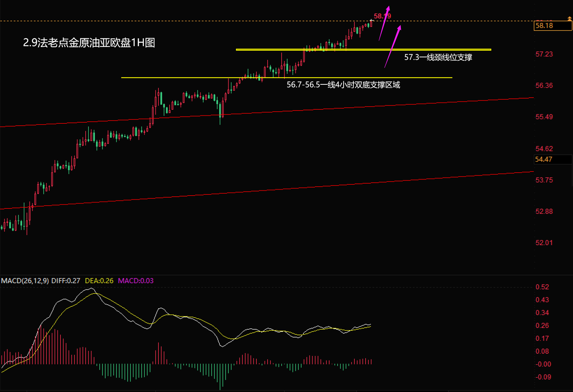Click the orange up-arrow marker above 58.18
The width and height of the screenshot is (573, 392).
(x=570, y=19)
